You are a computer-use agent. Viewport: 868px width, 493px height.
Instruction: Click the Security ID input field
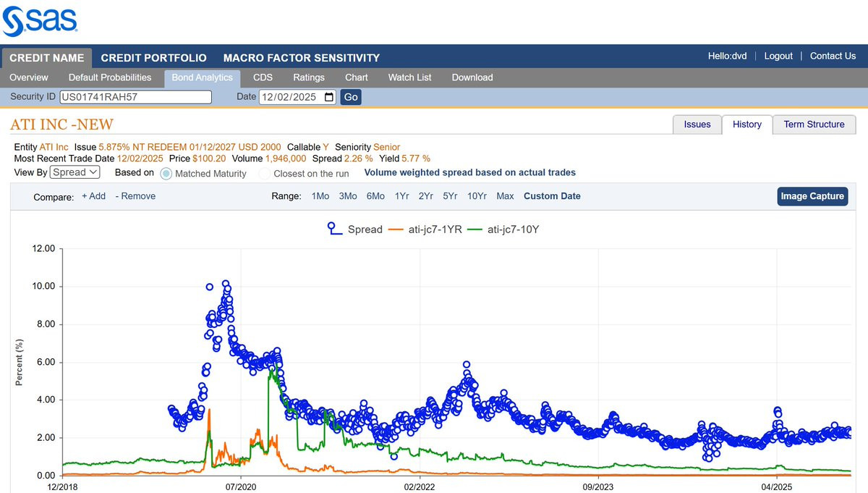(136, 97)
